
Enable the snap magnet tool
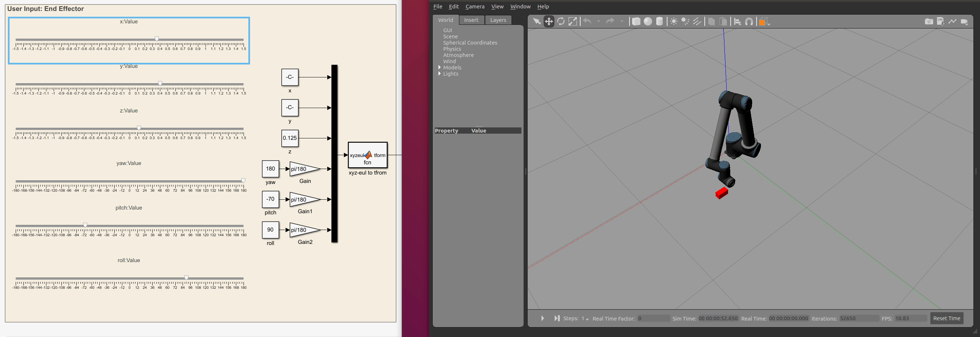(x=749, y=21)
